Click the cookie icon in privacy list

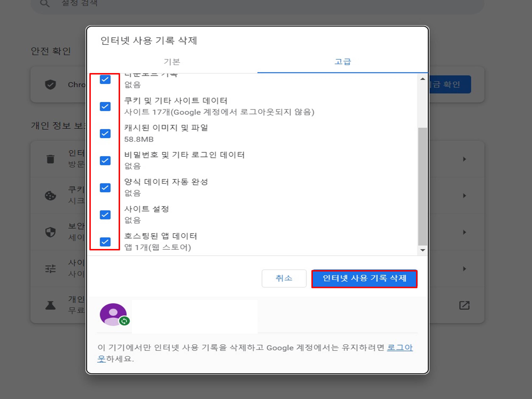point(50,196)
